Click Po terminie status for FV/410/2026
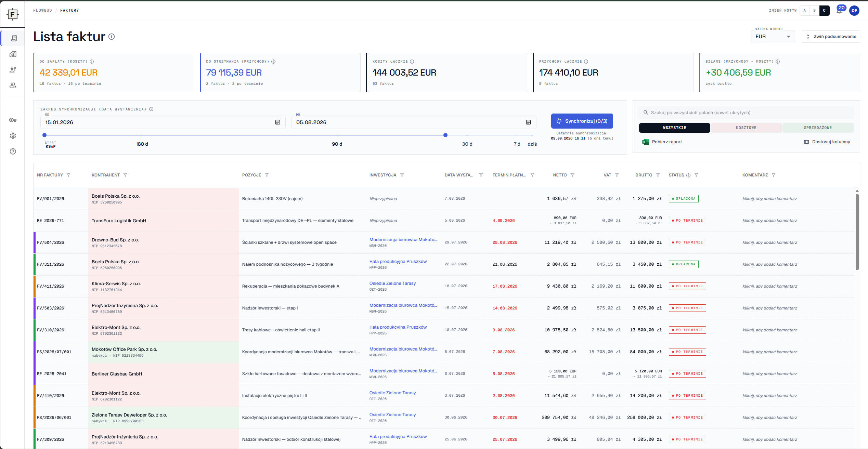 click(687, 396)
